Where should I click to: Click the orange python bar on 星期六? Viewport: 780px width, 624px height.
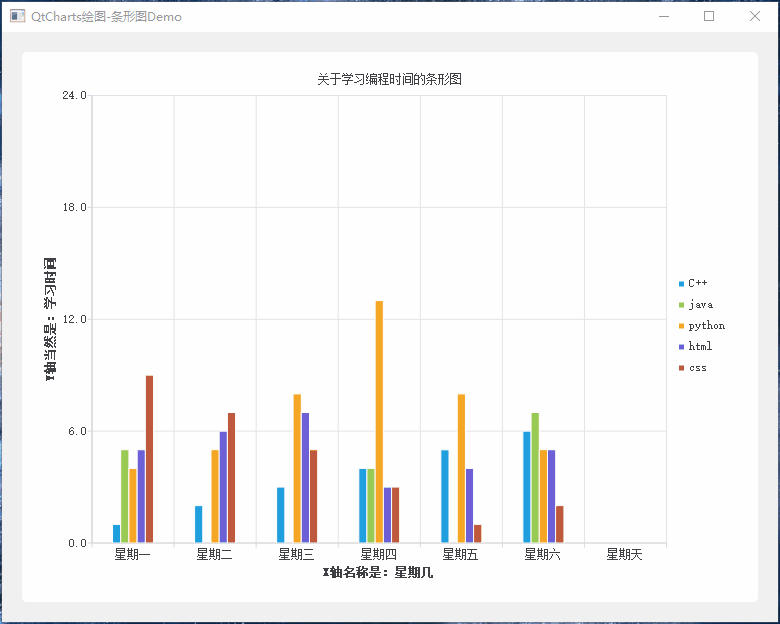(543, 496)
